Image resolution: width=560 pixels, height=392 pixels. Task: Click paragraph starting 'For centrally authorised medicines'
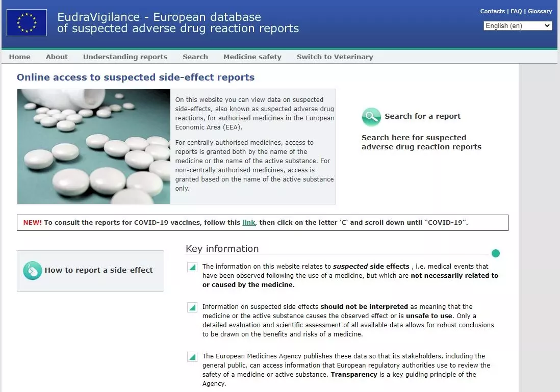click(x=254, y=165)
